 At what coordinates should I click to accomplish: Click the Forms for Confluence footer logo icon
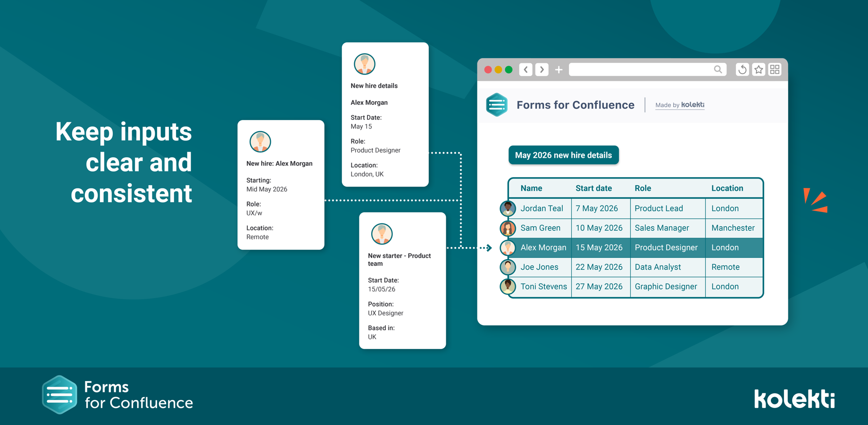click(59, 395)
